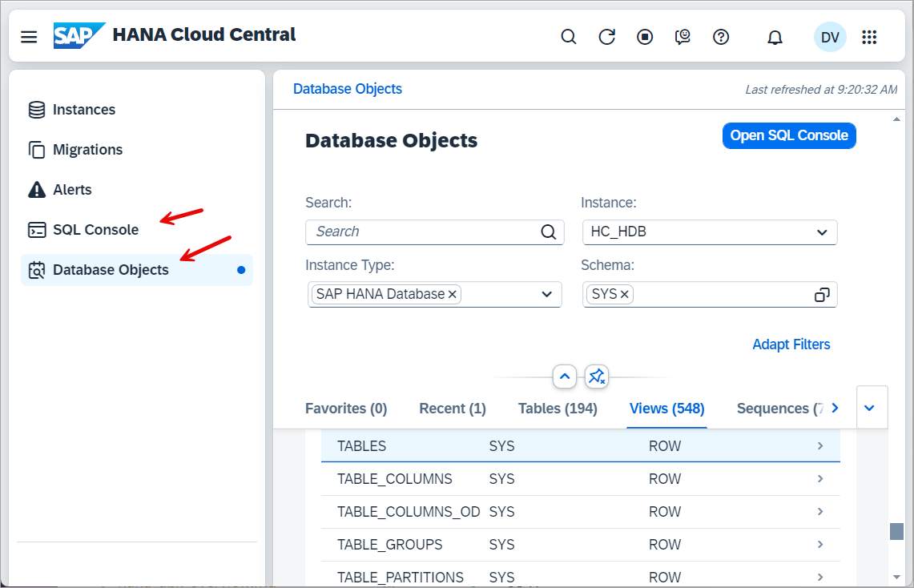Click the Instances database icon in sidebar
Viewport: 914px width, 588px height.
(37, 110)
